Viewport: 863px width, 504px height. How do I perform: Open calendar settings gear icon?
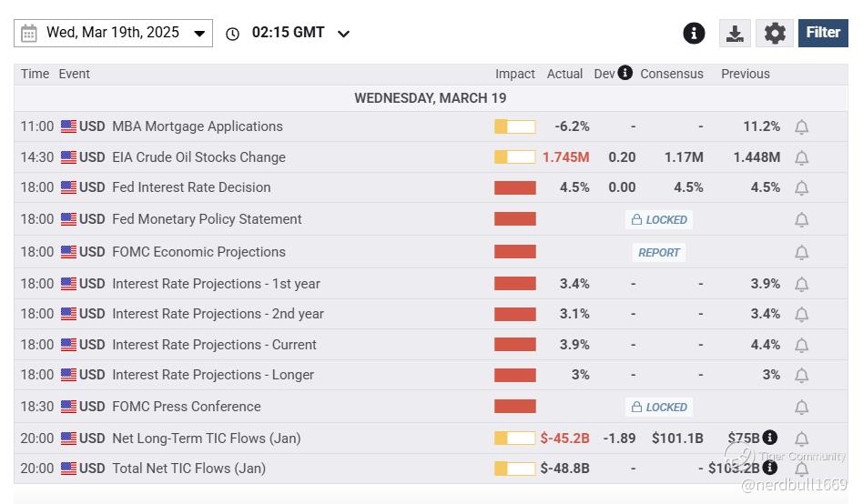point(775,34)
